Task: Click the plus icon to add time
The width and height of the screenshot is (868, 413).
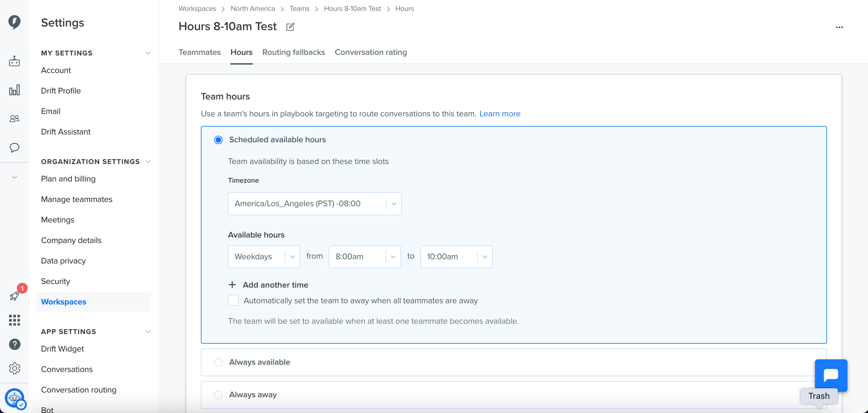Action: click(x=232, y=285)
